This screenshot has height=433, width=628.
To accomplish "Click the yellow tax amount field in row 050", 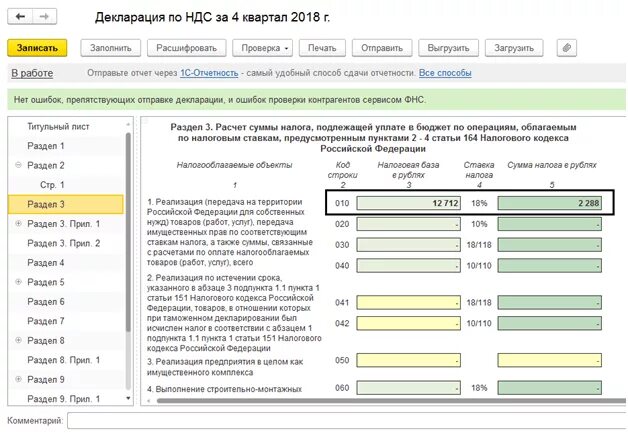I will pyautogui.click(x=550, y=360).
